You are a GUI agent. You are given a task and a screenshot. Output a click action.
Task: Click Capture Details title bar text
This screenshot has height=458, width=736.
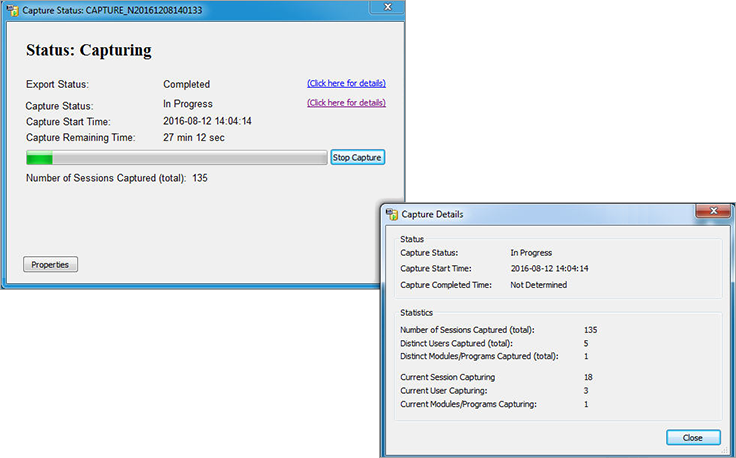click(x=432, y=214)
